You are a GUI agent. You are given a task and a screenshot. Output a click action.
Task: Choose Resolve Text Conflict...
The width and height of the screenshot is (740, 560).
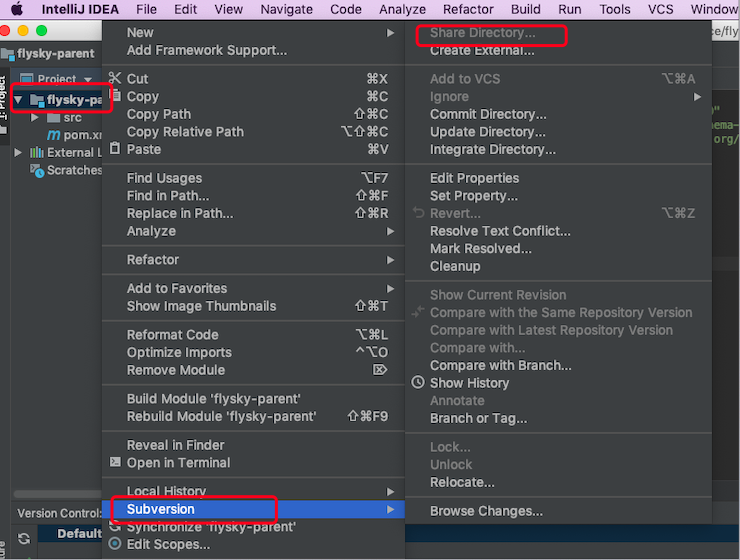coord(558,231)
